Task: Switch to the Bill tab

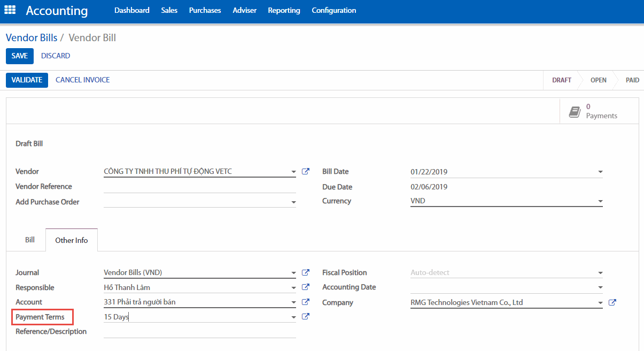Action: (30, 240)
